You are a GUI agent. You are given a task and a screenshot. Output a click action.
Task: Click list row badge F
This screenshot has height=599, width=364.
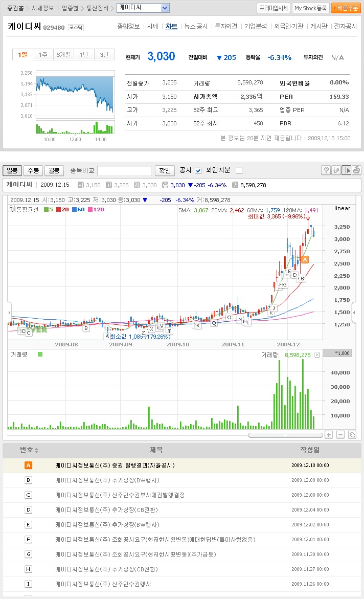click(28, 539)
